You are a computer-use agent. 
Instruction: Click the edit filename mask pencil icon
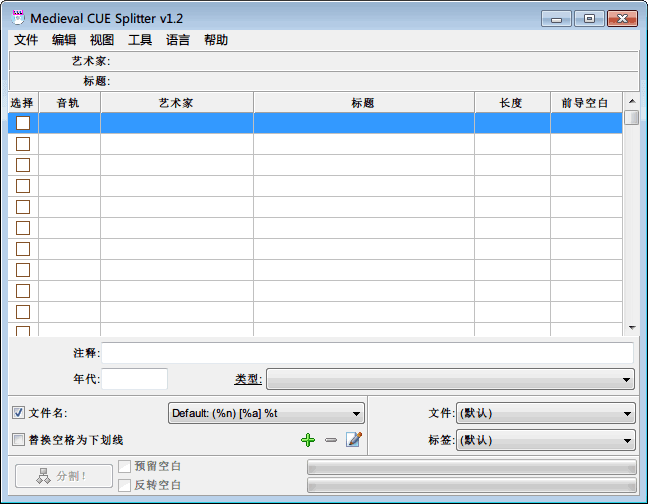pyautogui.click(x=353, y=440)
